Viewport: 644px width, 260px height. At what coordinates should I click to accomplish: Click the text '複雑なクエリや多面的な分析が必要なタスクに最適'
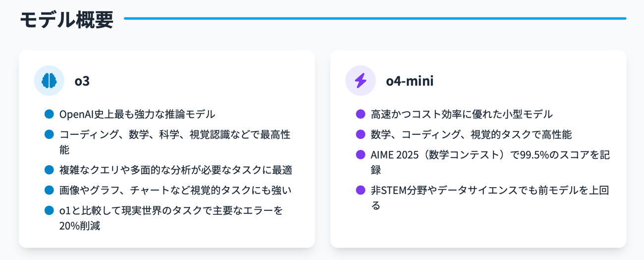coord(175,170)
